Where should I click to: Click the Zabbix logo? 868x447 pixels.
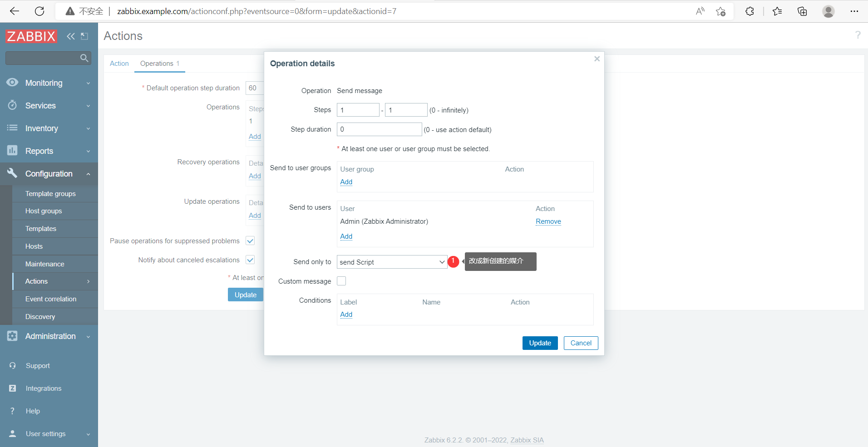31,36
